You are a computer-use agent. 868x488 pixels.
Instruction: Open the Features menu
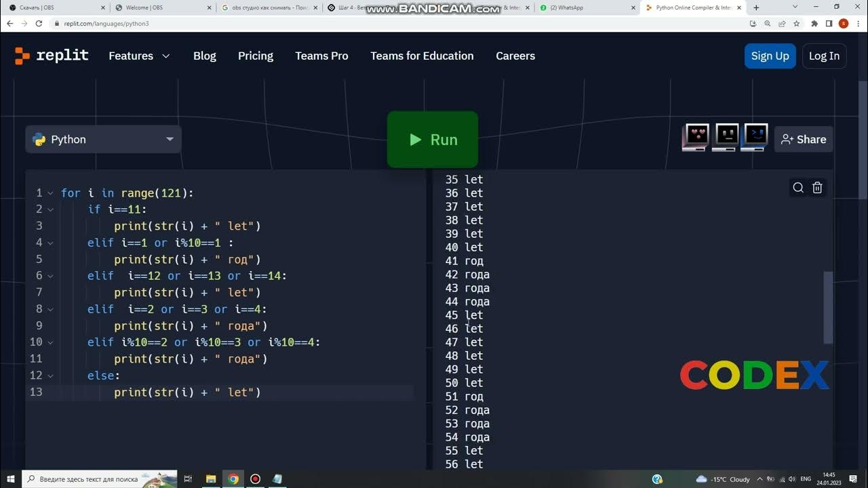[139, 56]
